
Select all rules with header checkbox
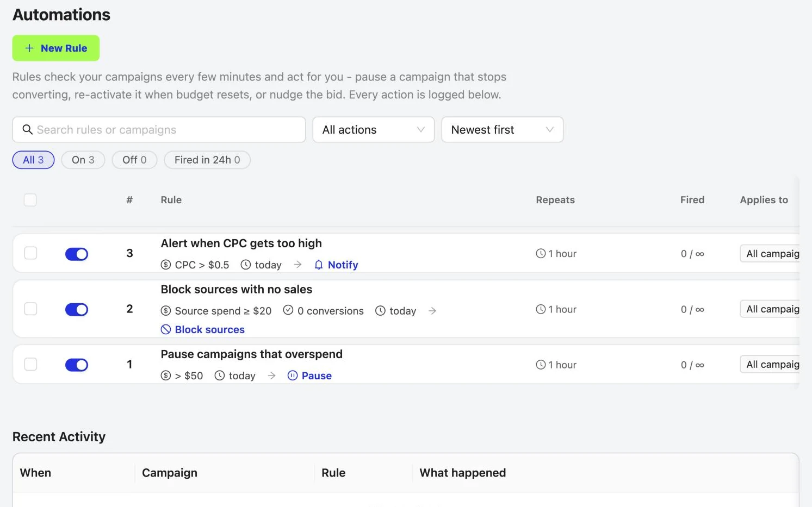click(30, 200)
